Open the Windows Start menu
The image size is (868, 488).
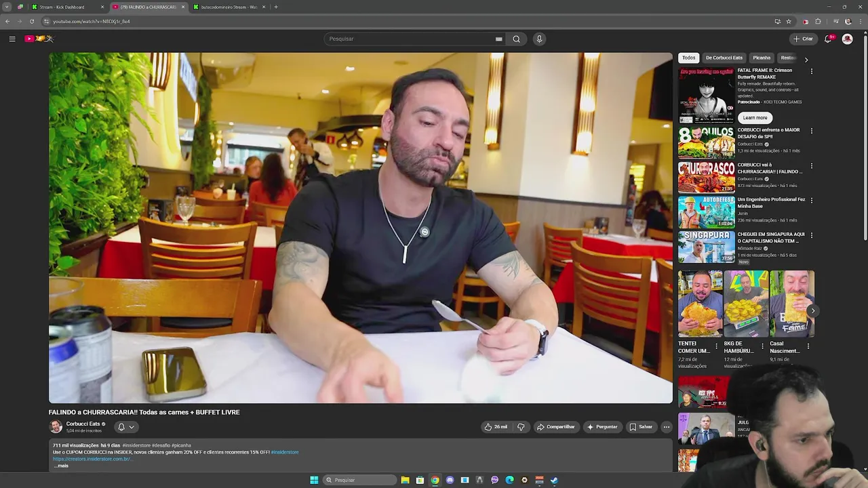click(314, 480)
